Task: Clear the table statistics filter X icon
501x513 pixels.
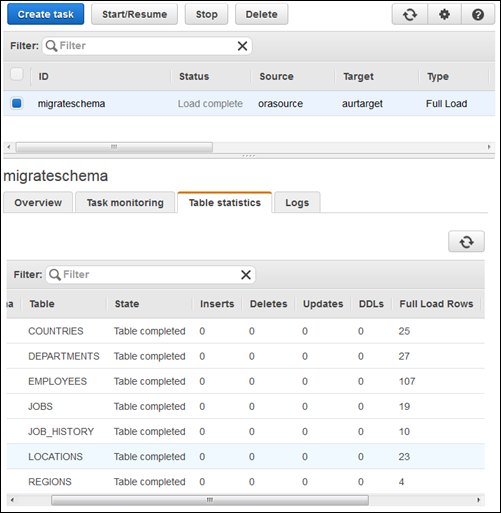Action: pyautogui.click(x=246, y=275)
